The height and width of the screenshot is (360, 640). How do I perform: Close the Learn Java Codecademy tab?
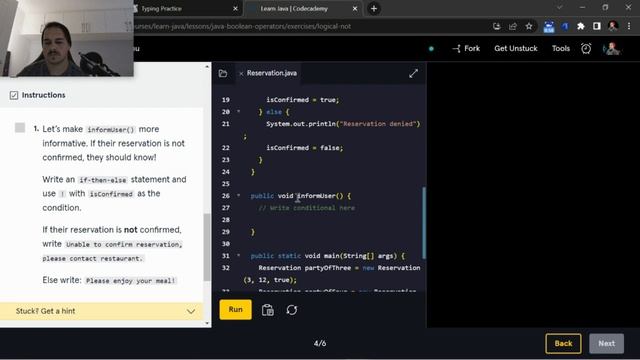click(355, 9)
